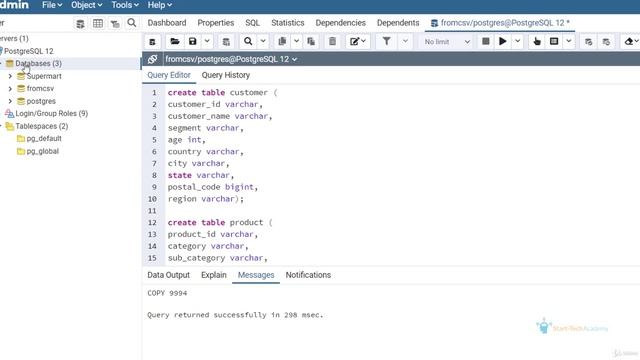
Task: Open the save options dropdown arrow
Action: pos(207,41)
